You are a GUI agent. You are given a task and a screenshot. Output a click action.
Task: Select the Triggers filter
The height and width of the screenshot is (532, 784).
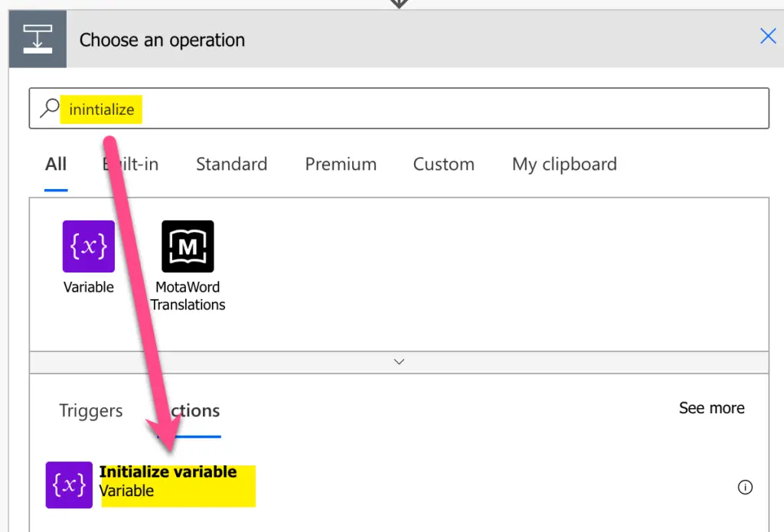click(90, 411)
